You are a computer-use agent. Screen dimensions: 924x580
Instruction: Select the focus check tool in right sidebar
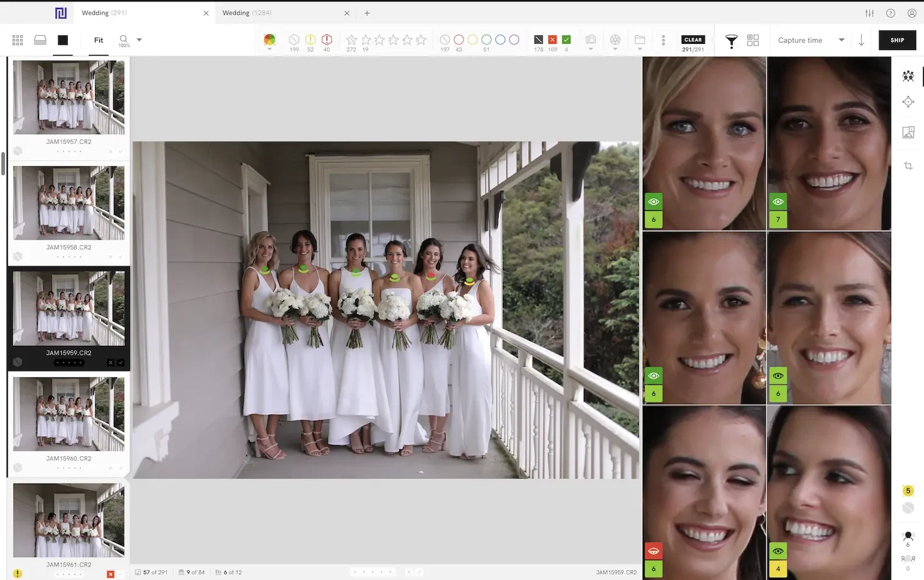pos(908,102)
